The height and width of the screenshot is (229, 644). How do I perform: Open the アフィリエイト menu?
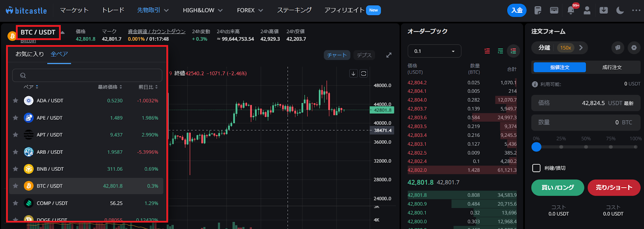click(x=345, y=10)
